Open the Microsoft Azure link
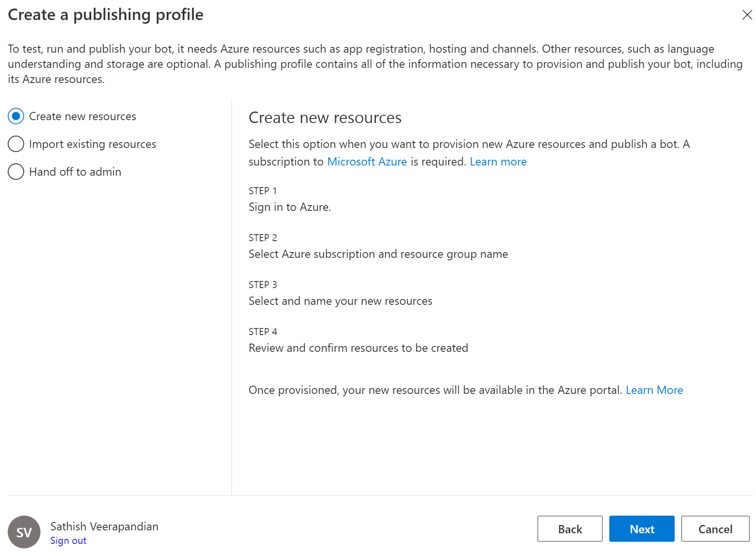Image resolution: width=756 pixels, height=552 pixels. click(x=366, y=162)
